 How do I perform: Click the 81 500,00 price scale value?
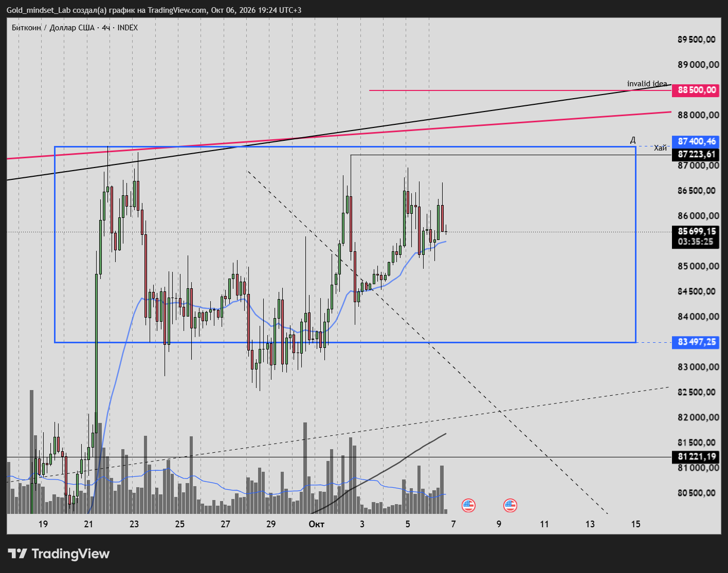tap(697, 442)
